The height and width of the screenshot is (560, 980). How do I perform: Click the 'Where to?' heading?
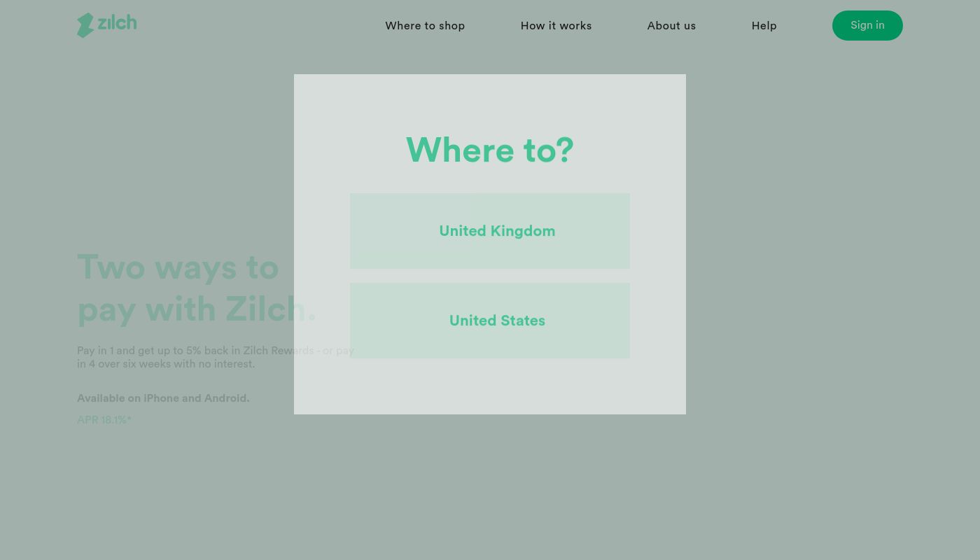490,150
